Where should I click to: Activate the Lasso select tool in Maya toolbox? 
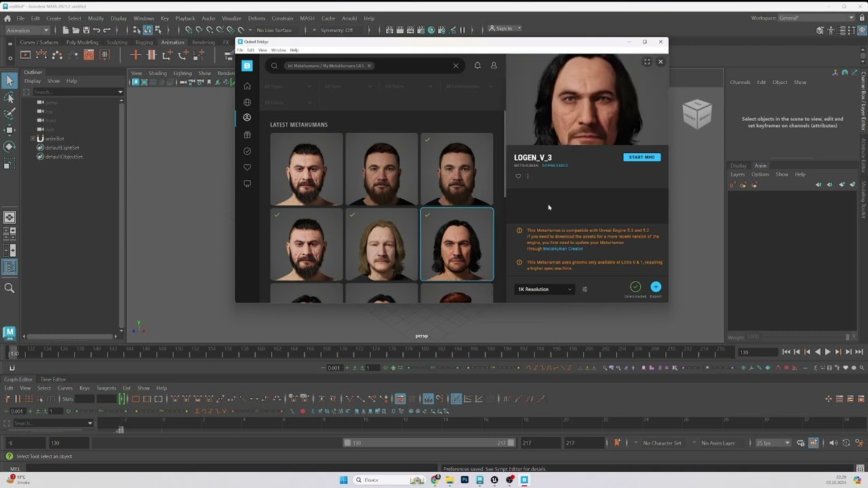pos(9,97)
